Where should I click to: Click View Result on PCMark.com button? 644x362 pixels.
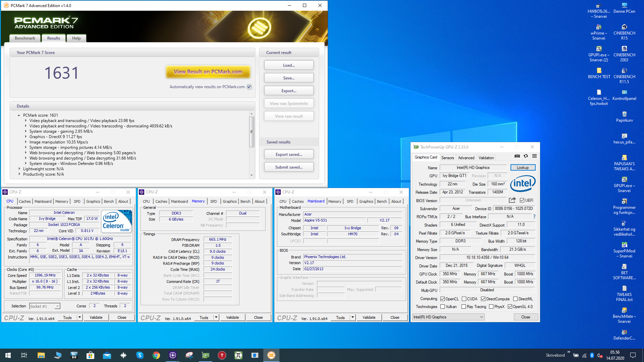(x=208, y=71)
